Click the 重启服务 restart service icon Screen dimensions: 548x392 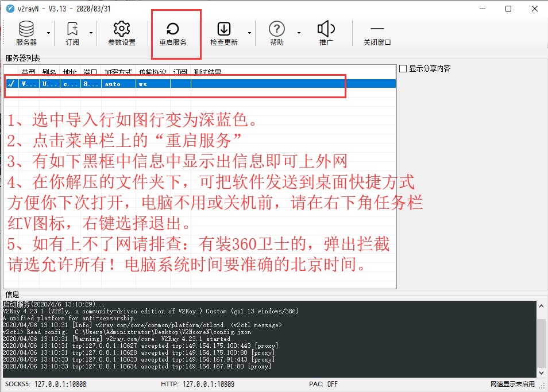pos(173,33)
